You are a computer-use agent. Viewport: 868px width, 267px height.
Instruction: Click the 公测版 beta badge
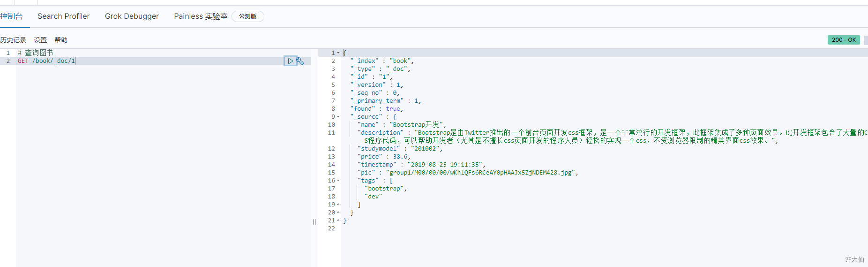point(248,16)
